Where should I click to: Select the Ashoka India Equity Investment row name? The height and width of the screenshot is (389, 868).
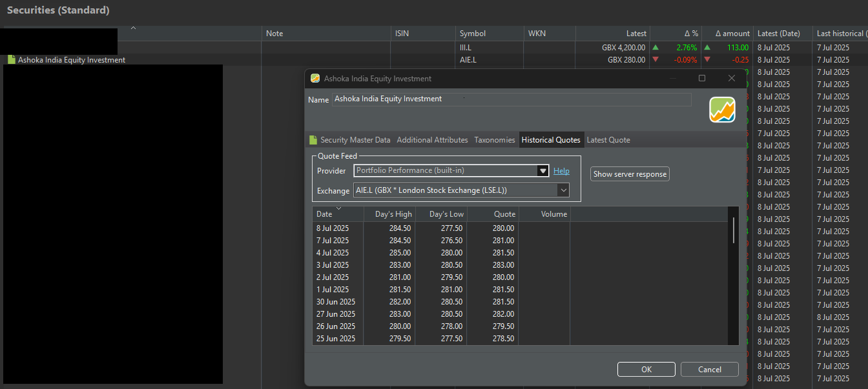(x=72, y=60)
